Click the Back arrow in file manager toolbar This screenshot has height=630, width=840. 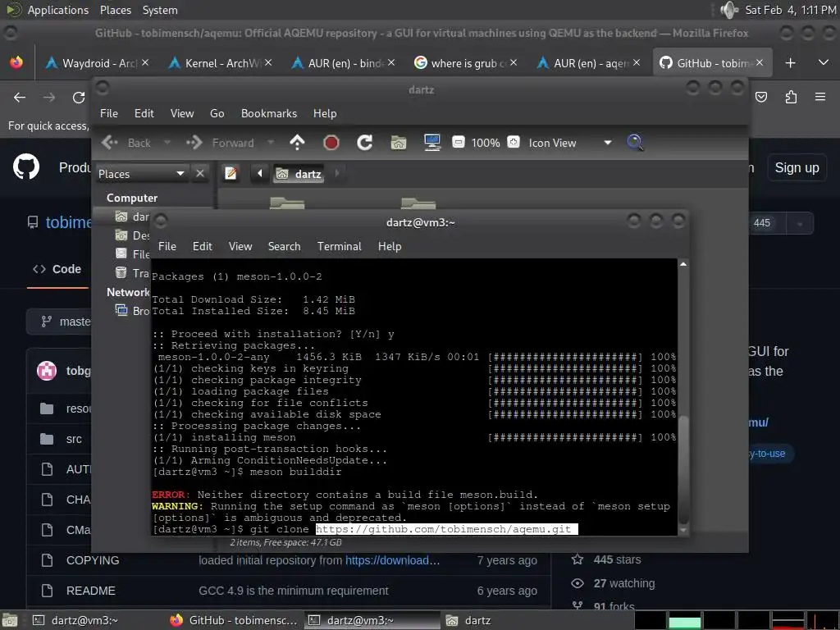[110, 143]
